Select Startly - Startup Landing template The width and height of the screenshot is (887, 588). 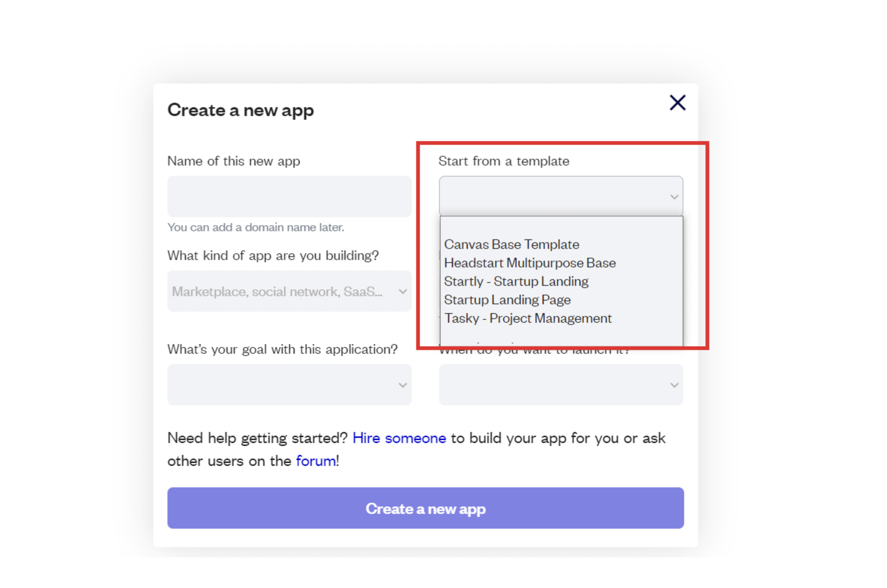516,281
